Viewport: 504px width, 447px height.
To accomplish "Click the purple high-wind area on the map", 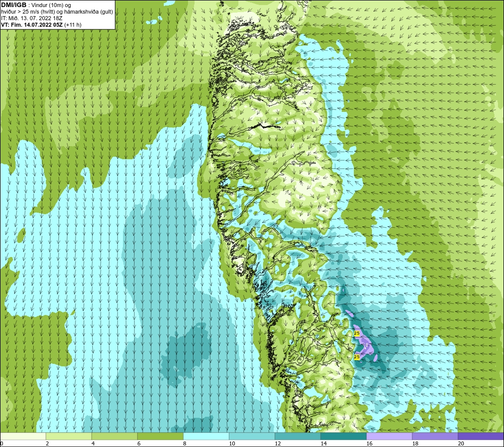I will pos(366,345).
